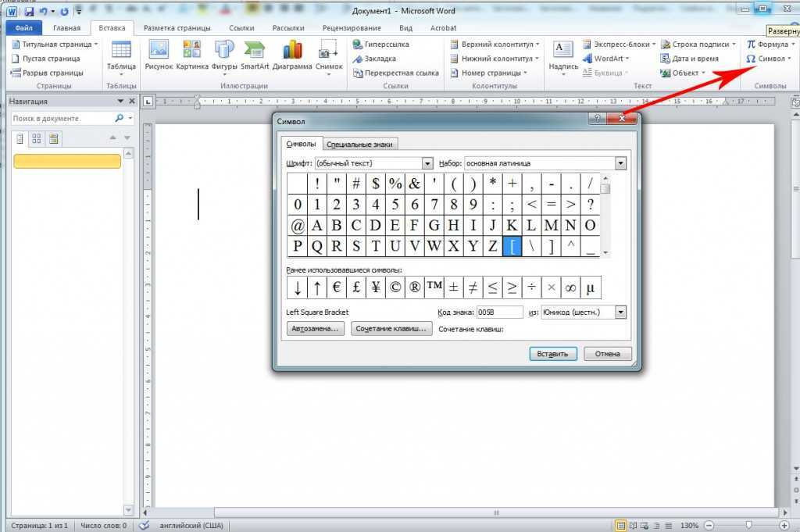Undo the last action in quick access toolbar
Viewport: 800px width, 532px height.
[44, 11]
